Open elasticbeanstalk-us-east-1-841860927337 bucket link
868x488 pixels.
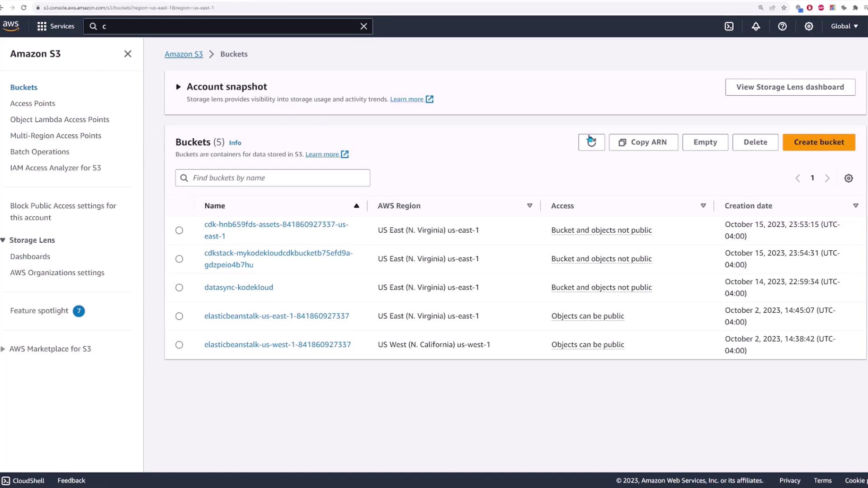[277, 316]
